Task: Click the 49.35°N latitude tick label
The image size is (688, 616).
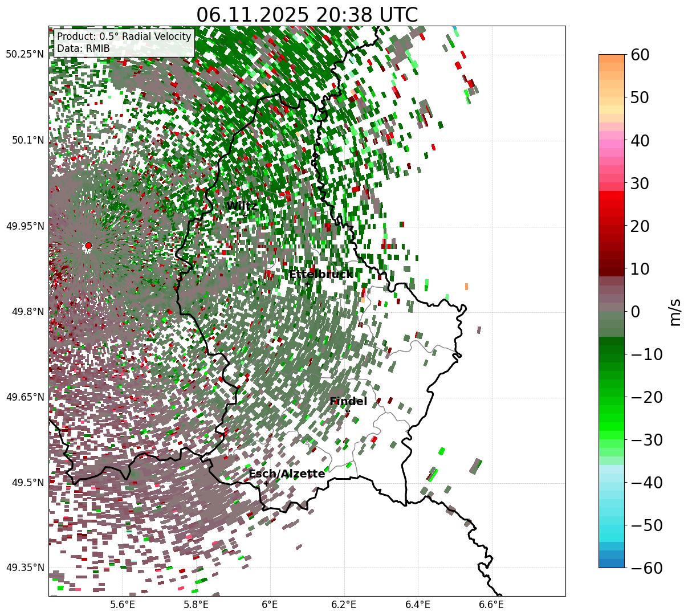Action: (x=25, y=568)
